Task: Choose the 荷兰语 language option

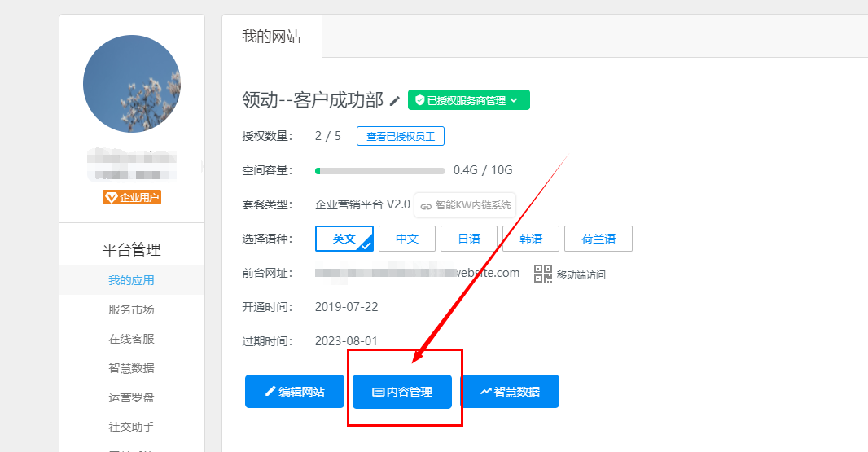Action: 598,239
